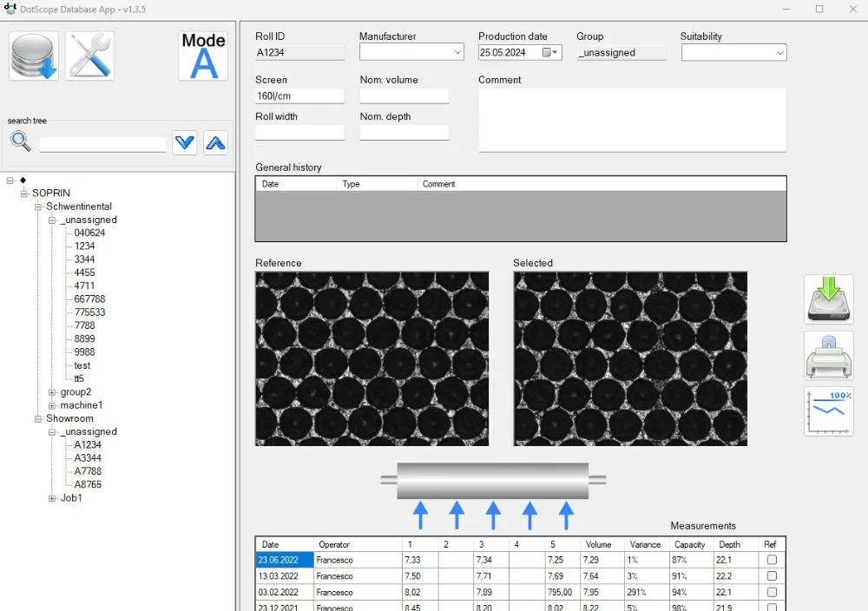The height and width of the screenshot is (611, 868).
Task: Click General history Type column header
Action: click(377, 184)
